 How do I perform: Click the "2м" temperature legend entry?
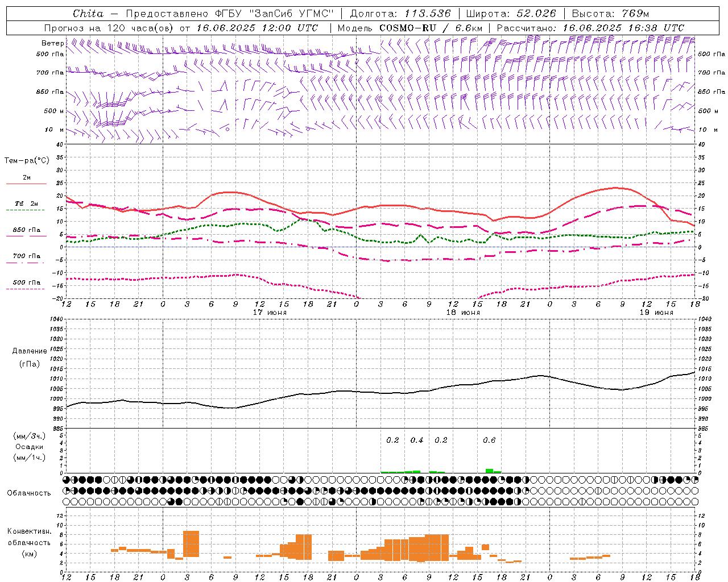(27, 178)
